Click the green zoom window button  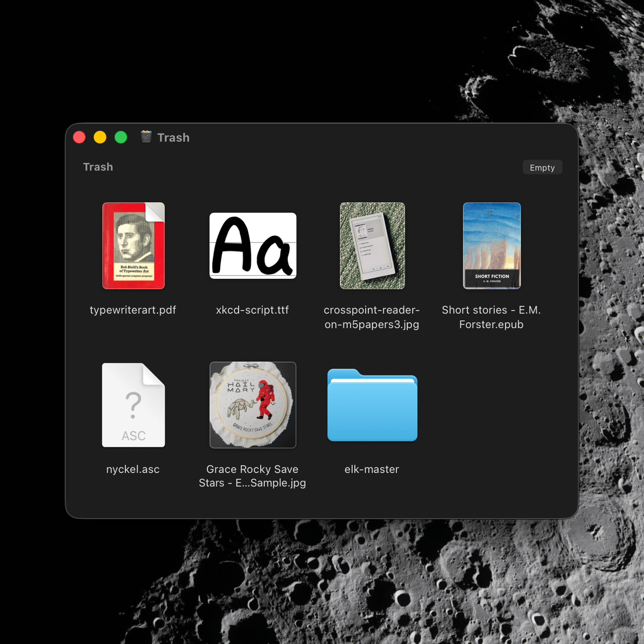121,137
